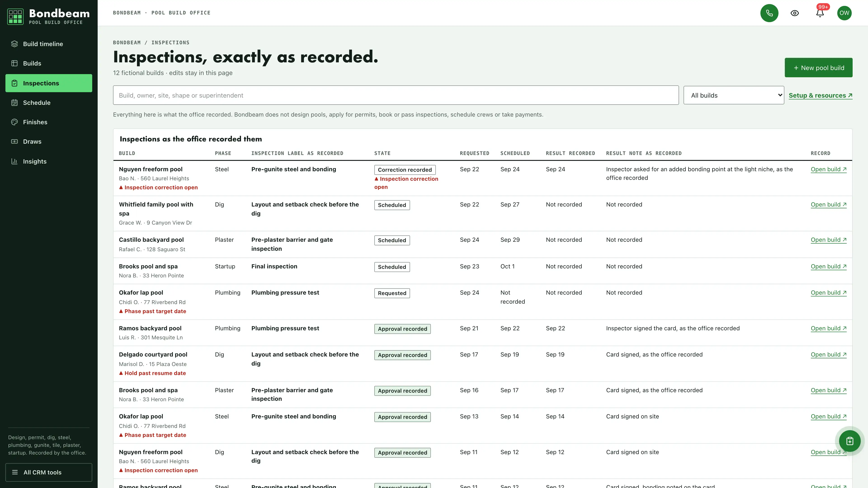This screenshot has width=868, height=488.
Task: Click the Insights bar chart icon
Action: coord(14,161)
